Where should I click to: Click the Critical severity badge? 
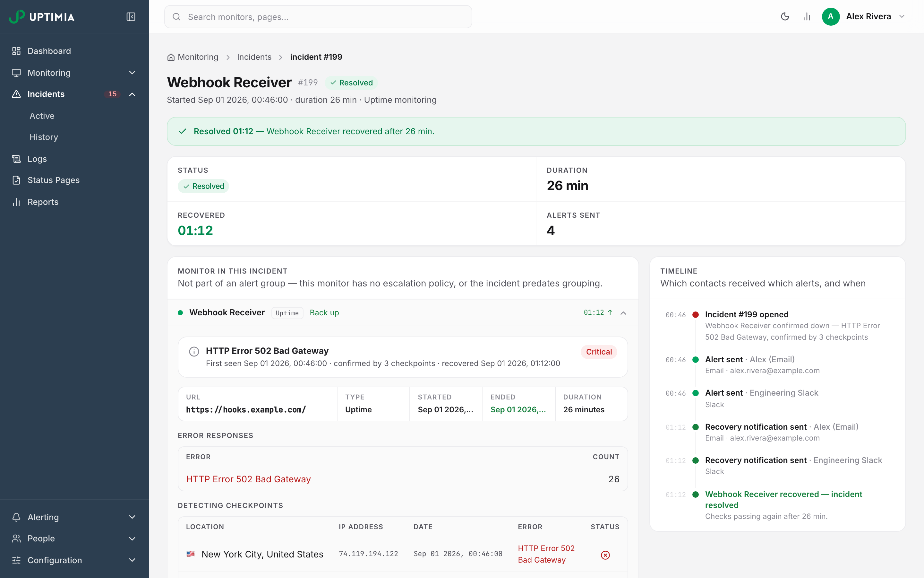[x=599, y=352]
